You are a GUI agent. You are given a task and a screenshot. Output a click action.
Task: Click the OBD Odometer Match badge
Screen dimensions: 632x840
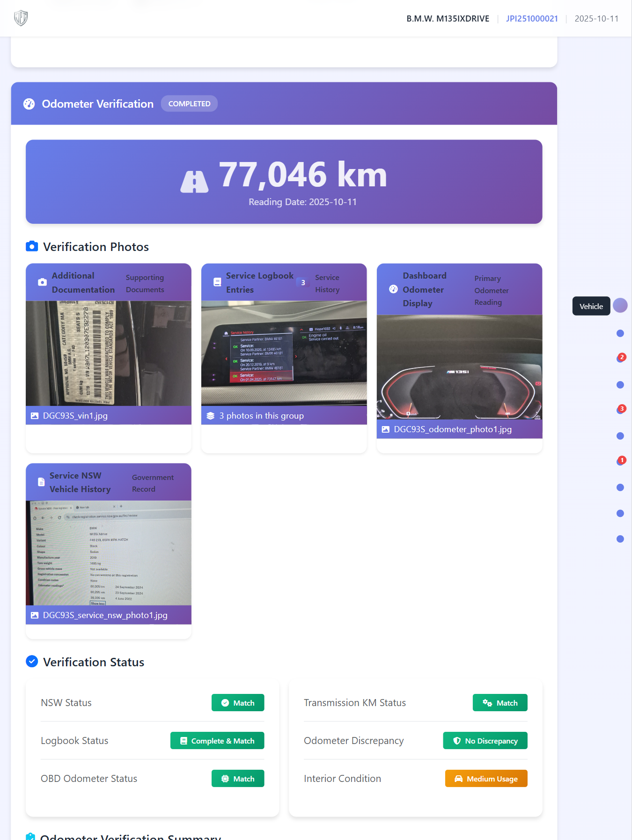point(238,779)
